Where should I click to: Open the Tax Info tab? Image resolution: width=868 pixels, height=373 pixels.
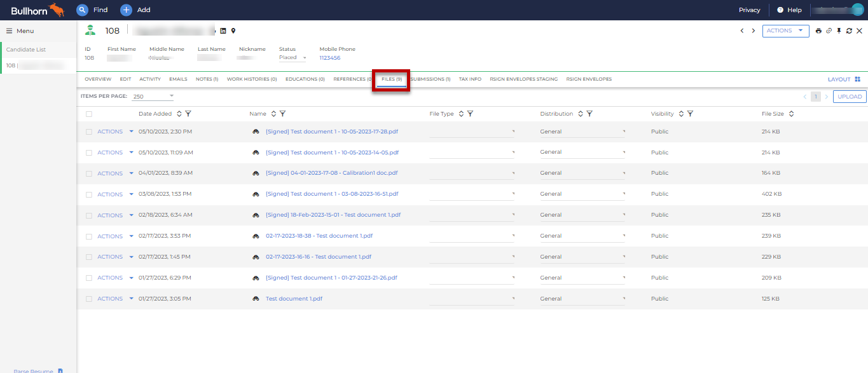470,79
